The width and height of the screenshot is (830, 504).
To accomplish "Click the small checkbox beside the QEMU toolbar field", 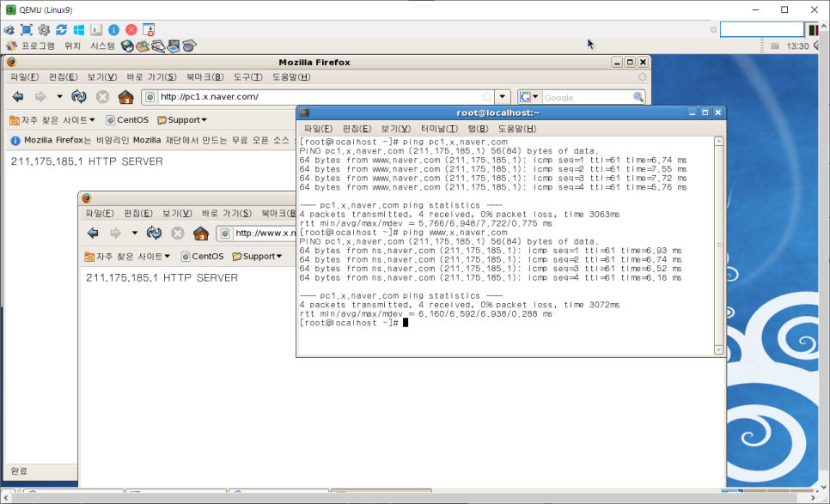I will coord(713,29).
